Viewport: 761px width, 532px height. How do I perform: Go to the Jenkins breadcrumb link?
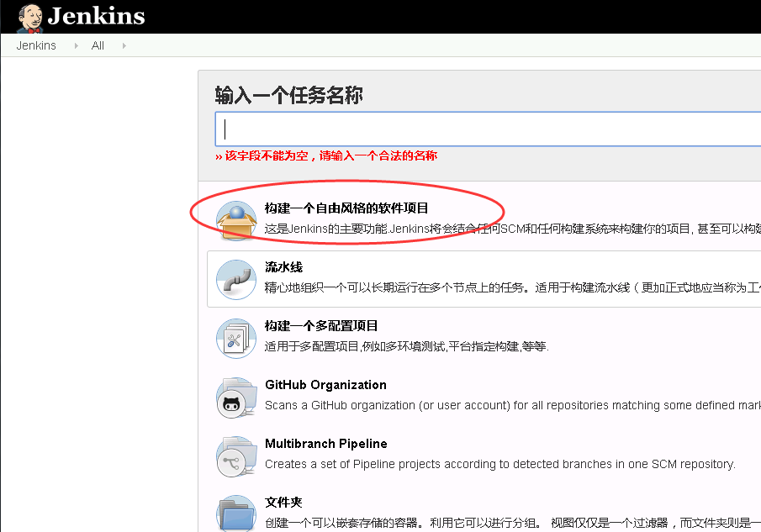coord(36,45)
